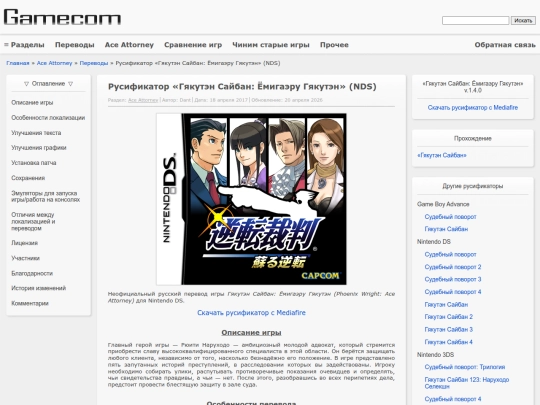Click the site search input field
Viewport: 540px width, 405px height.
[475, 21]
